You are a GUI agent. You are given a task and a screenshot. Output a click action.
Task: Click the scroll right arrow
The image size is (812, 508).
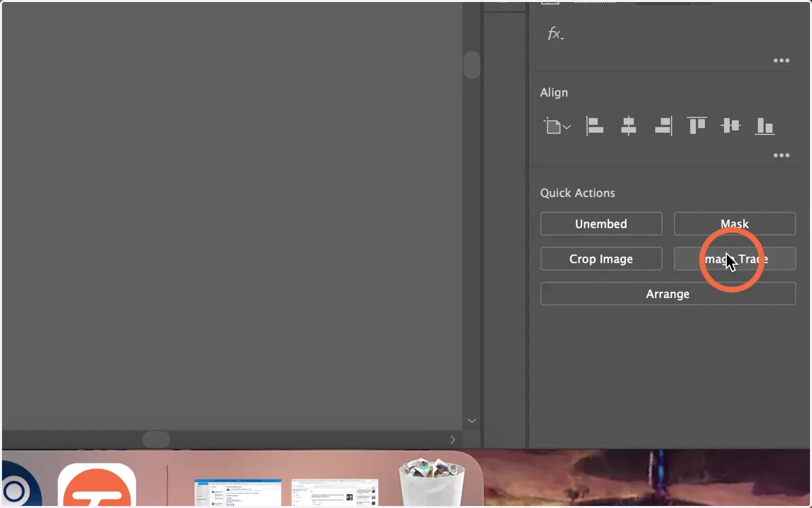point(453,440)
